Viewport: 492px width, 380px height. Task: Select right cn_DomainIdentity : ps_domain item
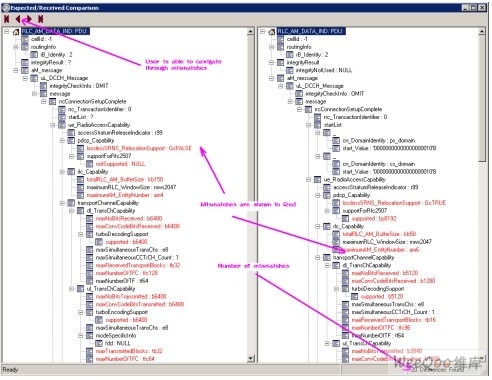tap(379, 141)
